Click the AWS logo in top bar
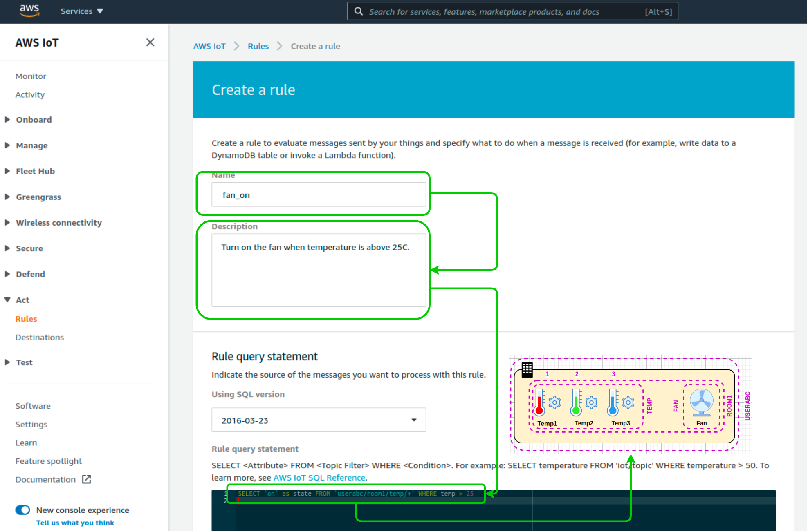This screenshot has width=808, height=532. 29,11
